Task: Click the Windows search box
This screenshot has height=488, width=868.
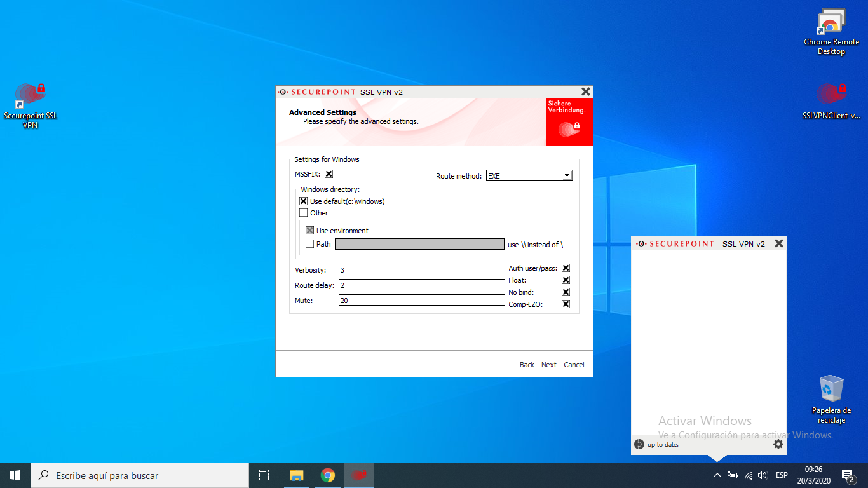Action: coord(140,475)
